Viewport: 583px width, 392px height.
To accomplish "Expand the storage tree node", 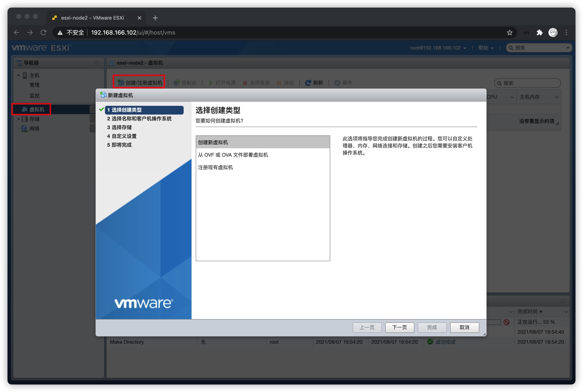I will tap(19, 119).
